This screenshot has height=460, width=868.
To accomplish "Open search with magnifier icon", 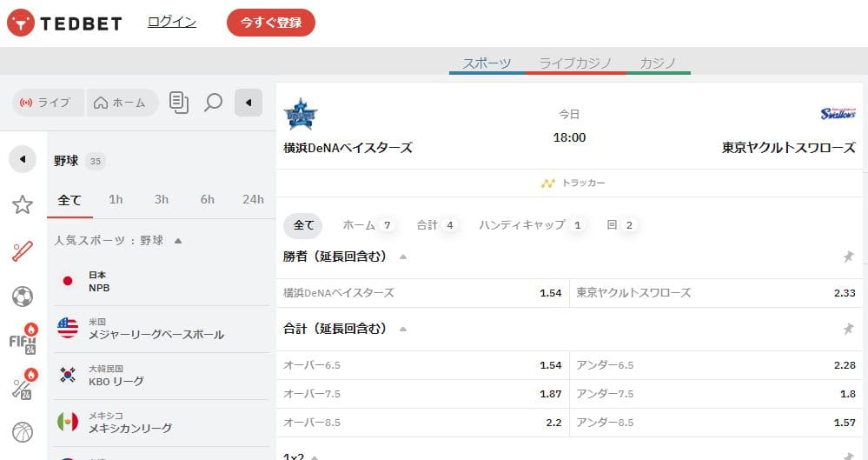I will [213, 103].
